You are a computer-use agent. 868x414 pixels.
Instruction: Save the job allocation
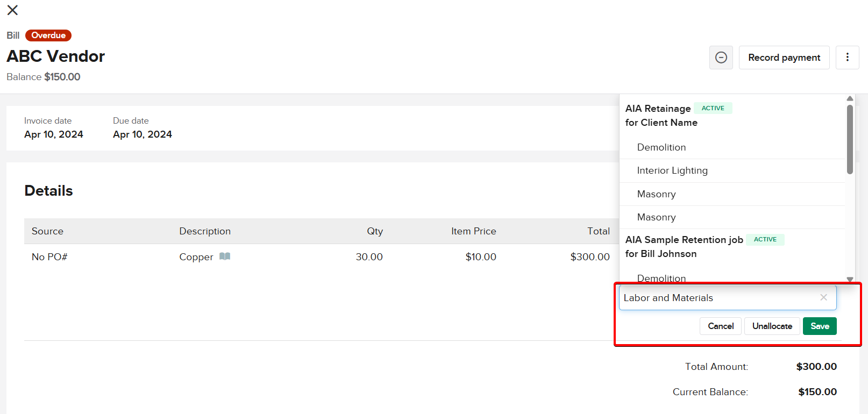(x=819, y=326)
